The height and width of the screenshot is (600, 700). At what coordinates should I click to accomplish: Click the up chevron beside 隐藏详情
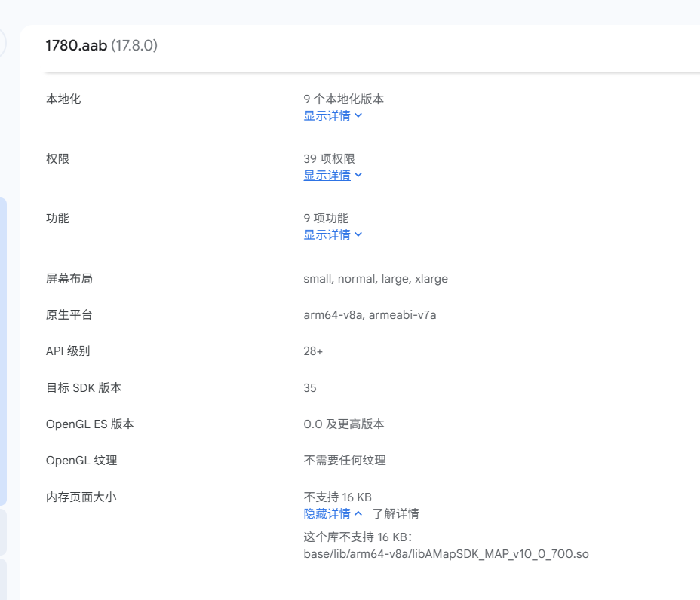(x=358, y=513)
